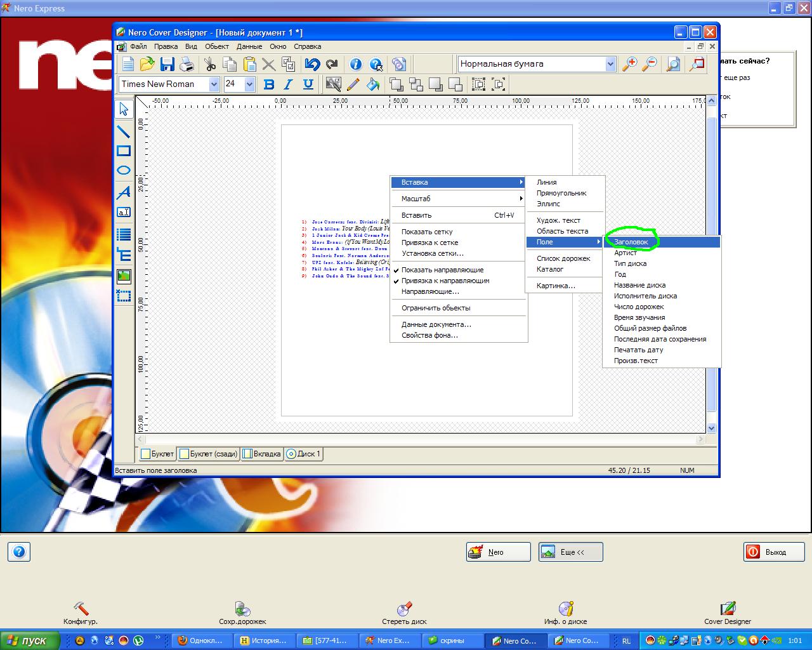Toggle Bold formatting
The width and height of the screenshot is (812, 650).
click(x=269, y=84)
